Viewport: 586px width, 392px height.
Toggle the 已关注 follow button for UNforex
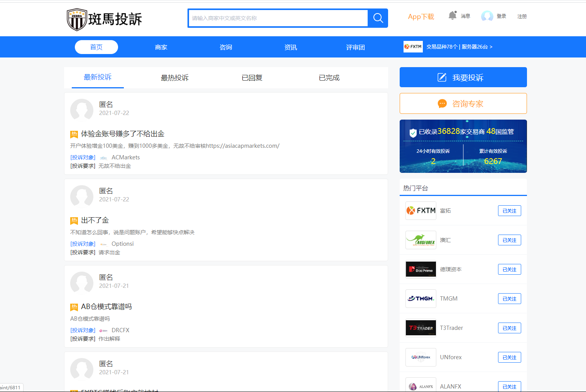pos(509,357)
